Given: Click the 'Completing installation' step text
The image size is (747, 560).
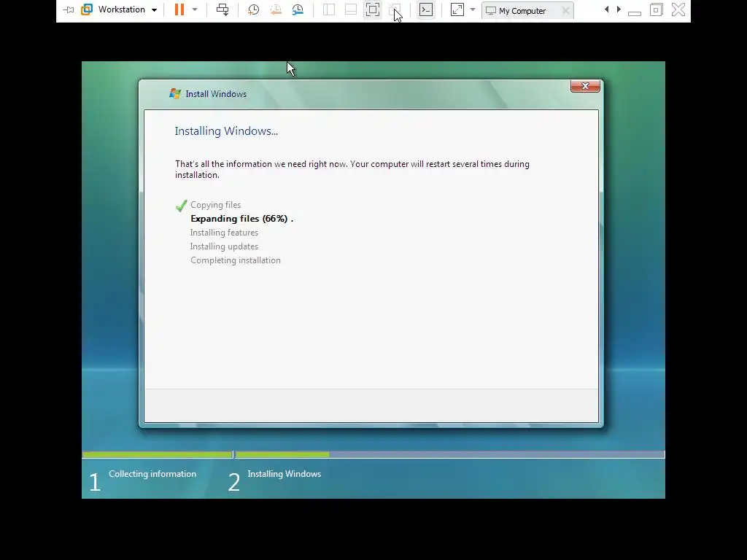Looking at the screenshot, I should pos(236,260).
